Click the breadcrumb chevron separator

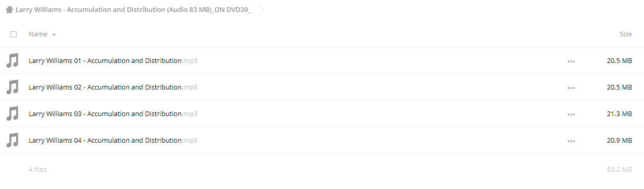tap(261, 9)
